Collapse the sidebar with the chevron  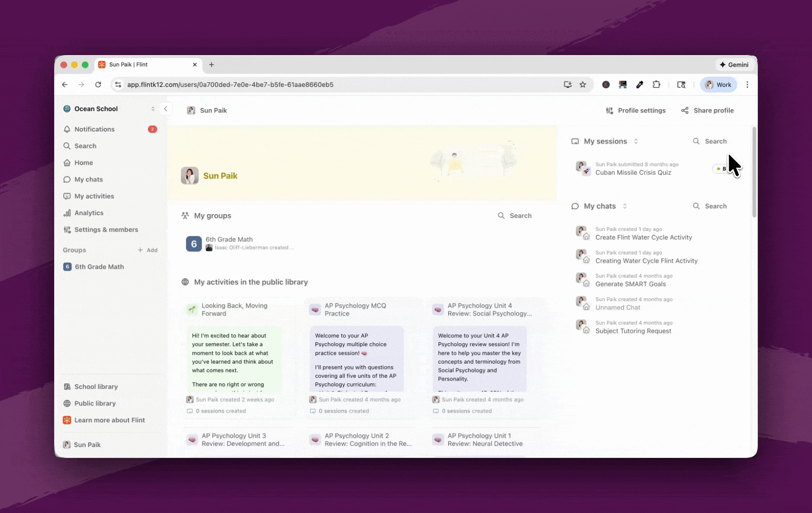[x=165, y=109]
